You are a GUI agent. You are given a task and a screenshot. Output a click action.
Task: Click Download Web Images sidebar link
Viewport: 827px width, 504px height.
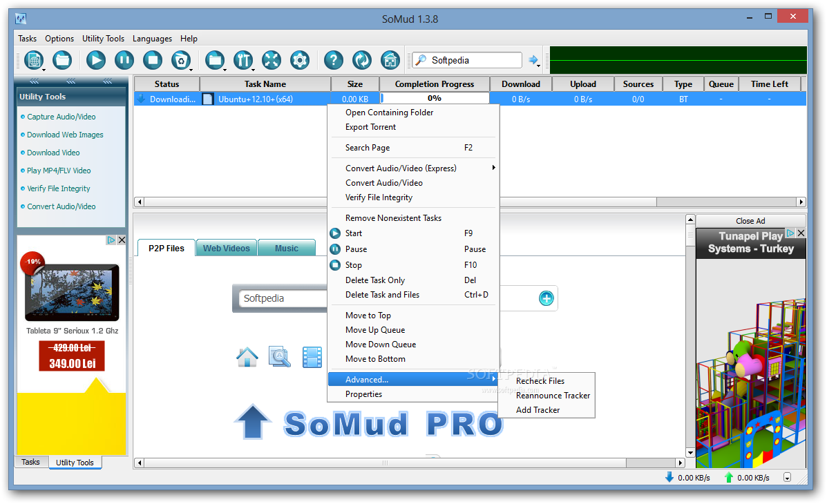pyautogui.click(x=65, y=135)
